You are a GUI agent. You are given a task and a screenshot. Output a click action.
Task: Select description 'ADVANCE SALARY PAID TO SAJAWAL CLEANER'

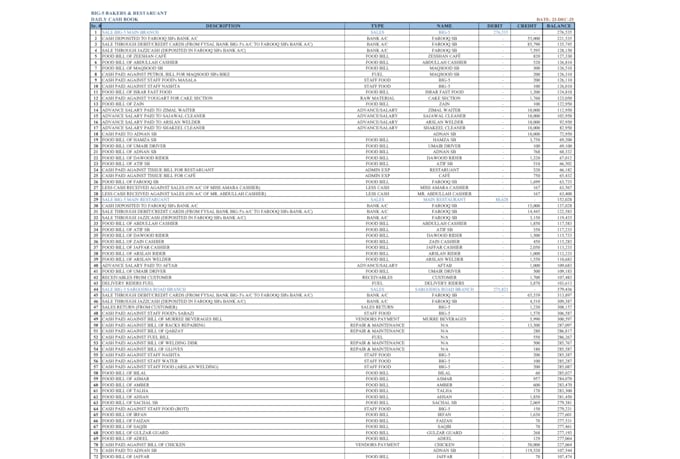(x=154, y=116)
